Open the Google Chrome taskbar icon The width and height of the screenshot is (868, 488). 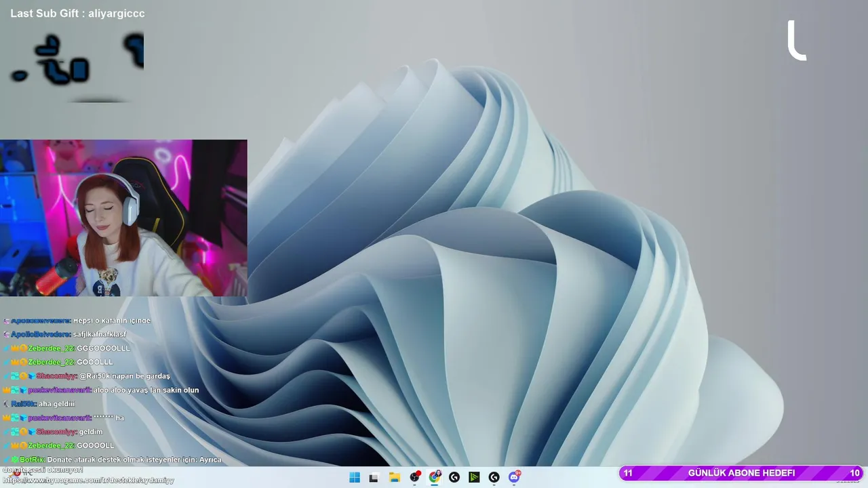[x=435, y=477]
